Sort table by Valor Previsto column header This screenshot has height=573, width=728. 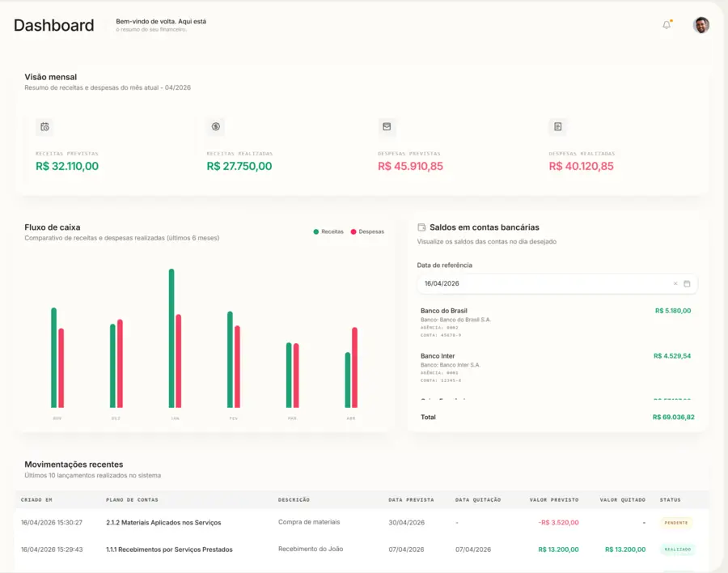554,499
